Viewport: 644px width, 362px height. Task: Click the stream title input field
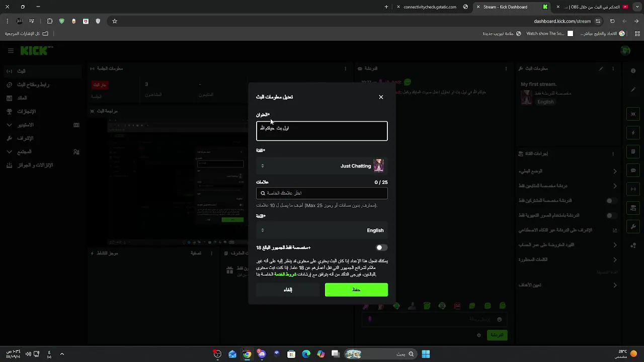click(322, 131)
